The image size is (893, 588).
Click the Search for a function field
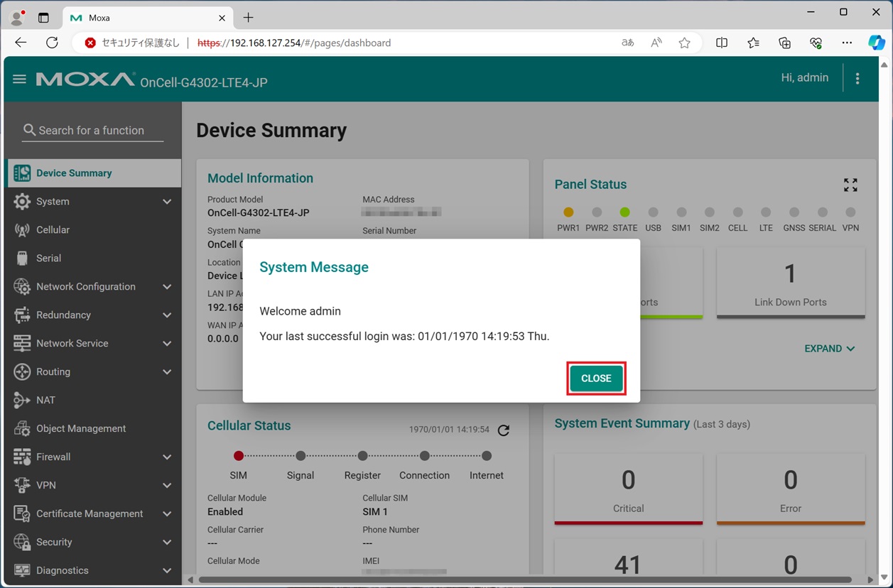[x=93, y=131]
